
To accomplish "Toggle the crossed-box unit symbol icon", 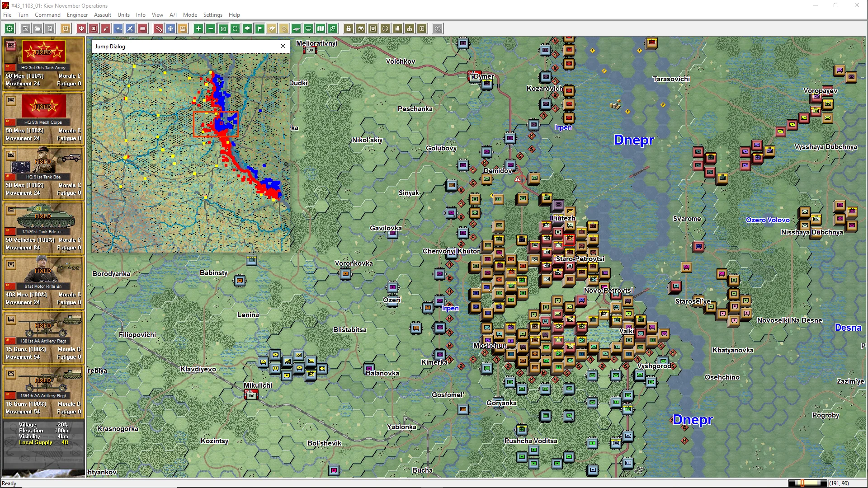I will pyautogui.click(x=223, y=28).
